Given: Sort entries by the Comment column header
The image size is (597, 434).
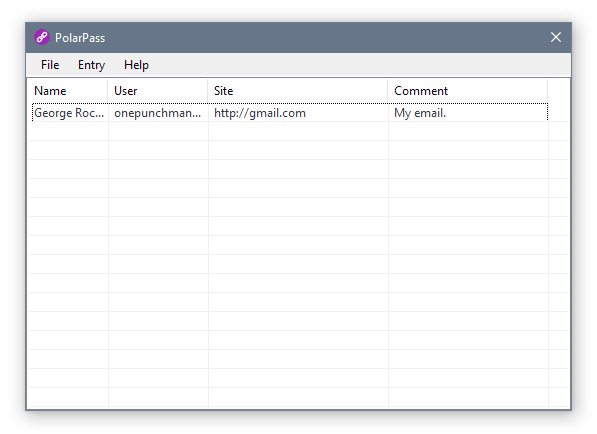Looking at the screenshot, I should pos(468,91).
